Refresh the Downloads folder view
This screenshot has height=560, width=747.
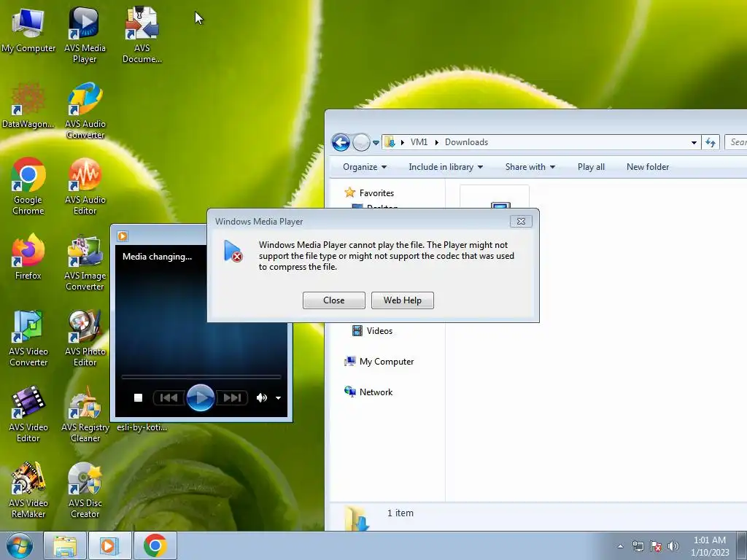pos(711,142)
